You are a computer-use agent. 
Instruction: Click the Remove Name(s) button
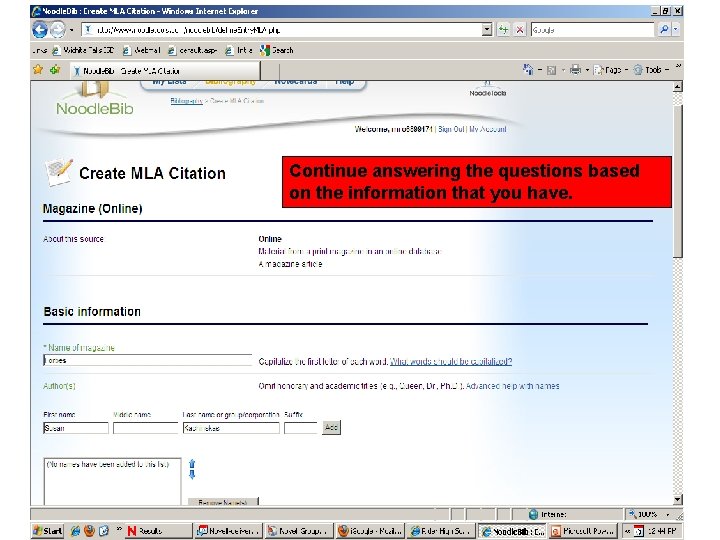point(223,502)
